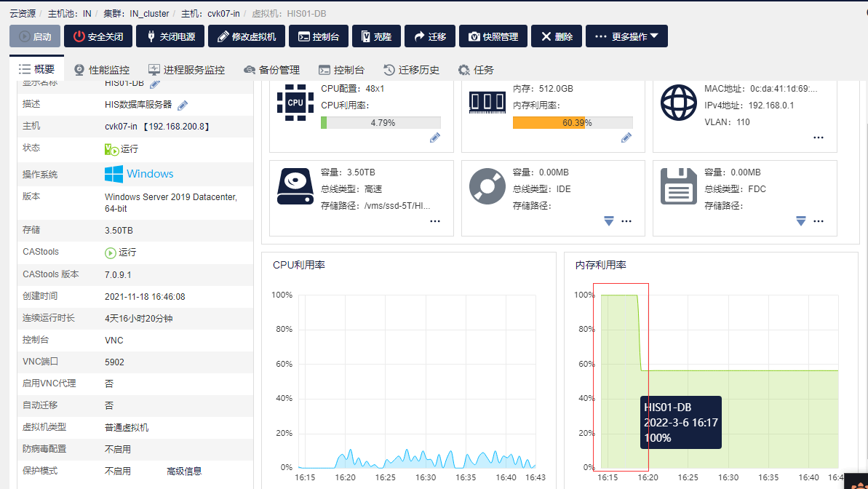
Task: Click IPv4地址 192.168.0.1 text
Action: click(x=749, y=106)
